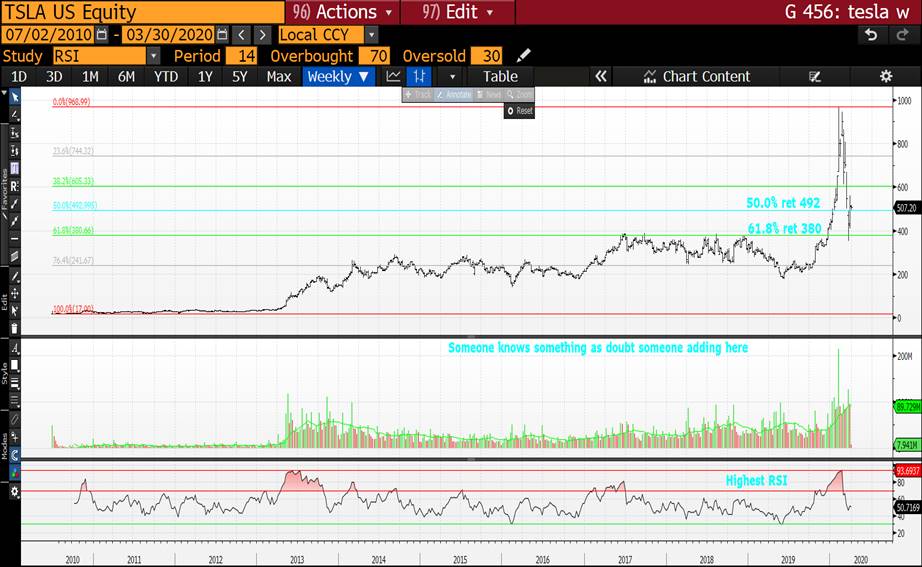922x567 pixels.
Task: Select the horizontal line annotation tool
Action: coord(15,239)
